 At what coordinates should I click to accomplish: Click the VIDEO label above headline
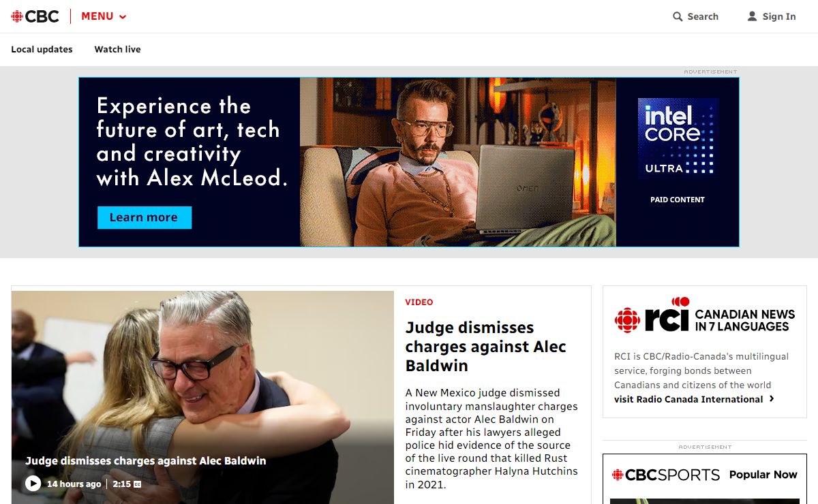point(419,302)
